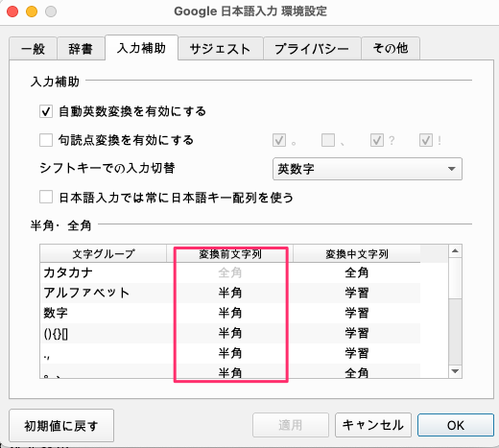Click 変換中文字列 cell for アルファベット
This screenshot has height=448, width=499.
click(357, 293)
